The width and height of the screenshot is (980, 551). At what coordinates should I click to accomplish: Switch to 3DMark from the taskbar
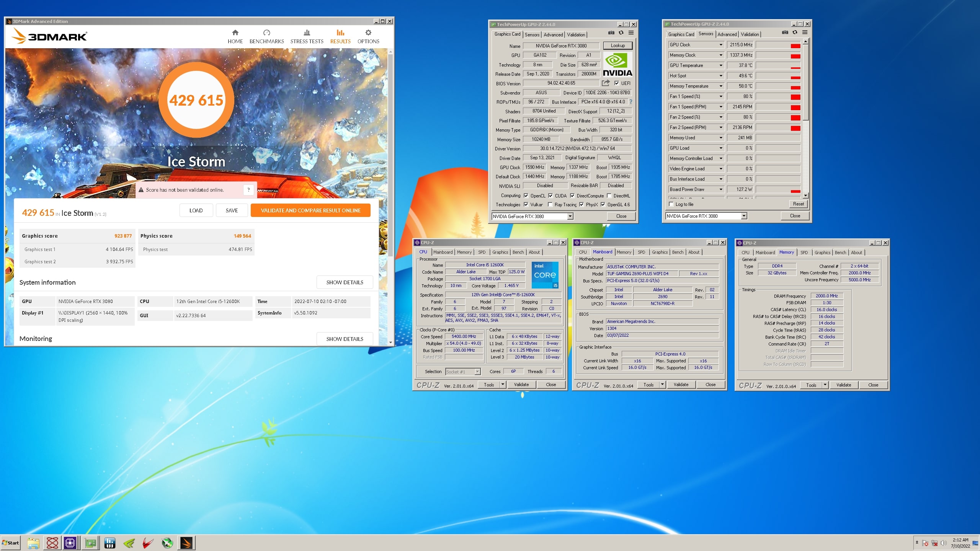186,543
